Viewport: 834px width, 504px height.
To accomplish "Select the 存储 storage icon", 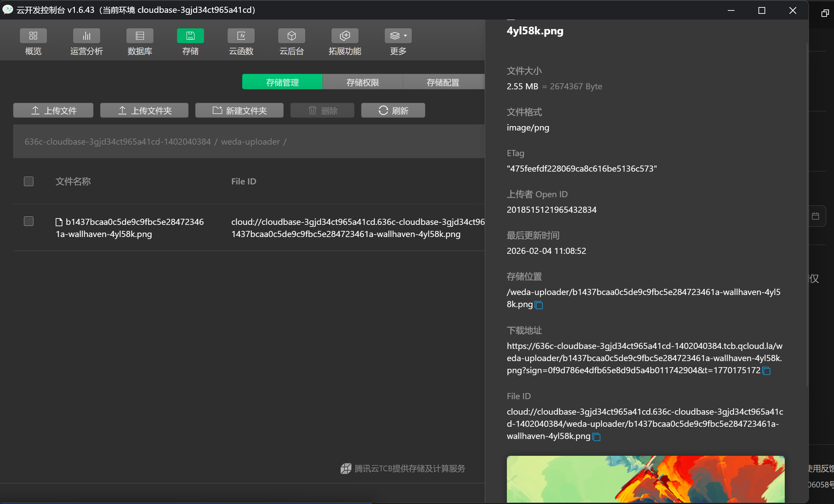I will pyautogui.click(x=190, y=36).
